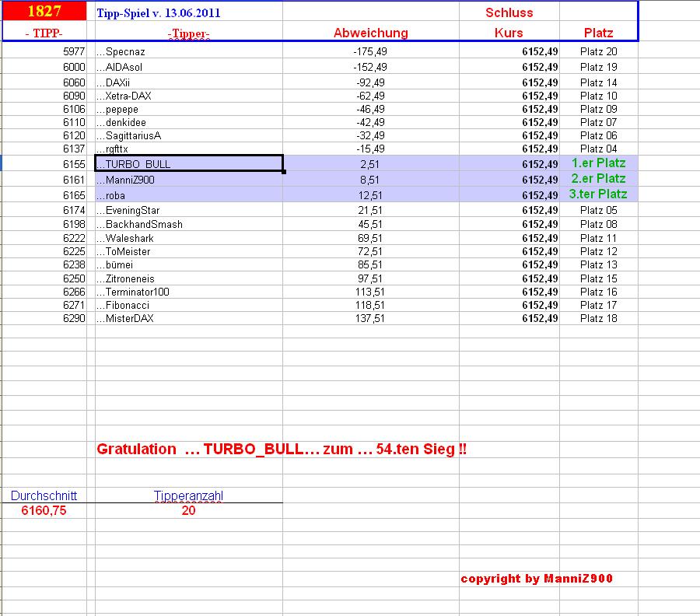Select the active cell '...TURBO_BULL'

189,163
